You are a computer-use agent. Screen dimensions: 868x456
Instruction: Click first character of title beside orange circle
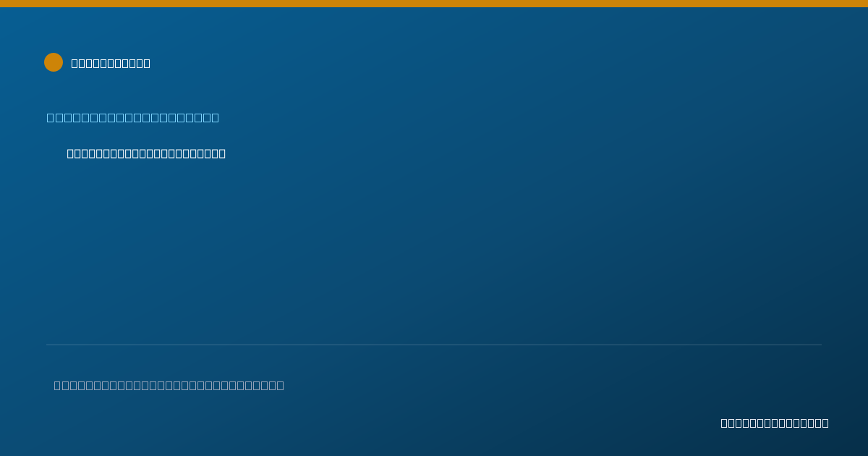point(75,63)
